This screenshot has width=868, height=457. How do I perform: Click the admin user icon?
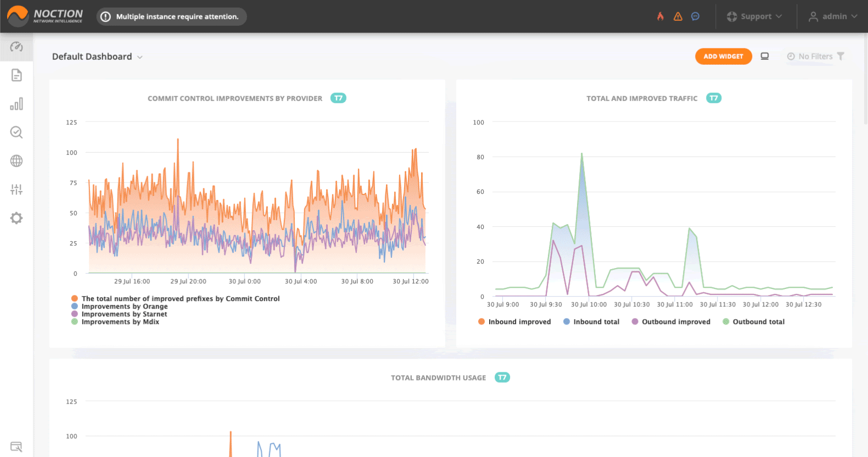coord(813,16)
